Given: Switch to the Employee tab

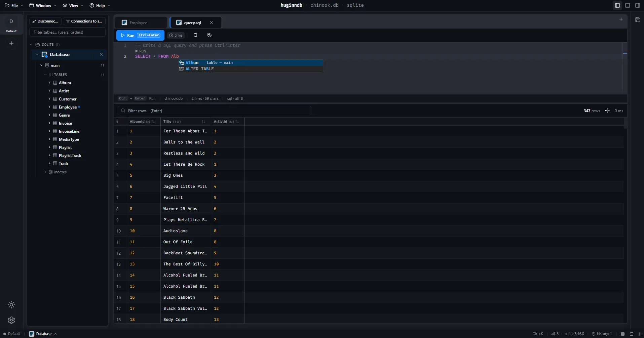Looking at the screenshot, I should pyautogui.click(x=141, y=23).
